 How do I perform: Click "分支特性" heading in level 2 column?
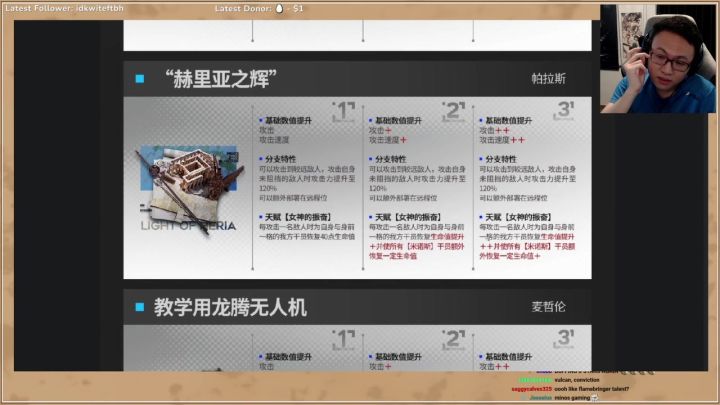pos(390,159)
